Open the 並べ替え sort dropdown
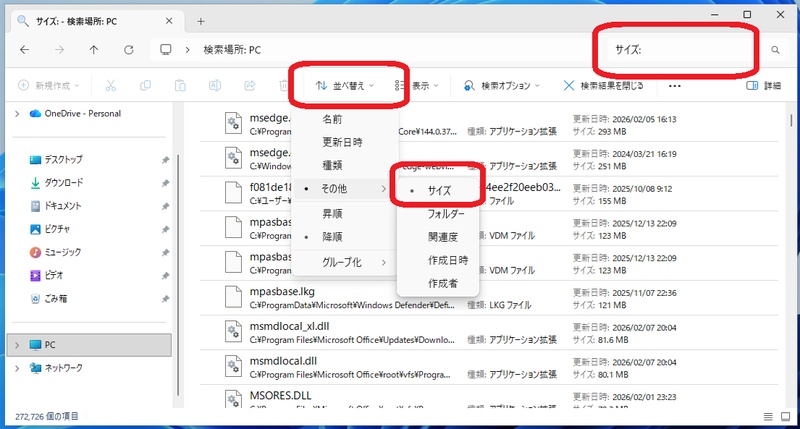Image resolution: width=800 pixels, height=429 pixels. pos(344,86)
